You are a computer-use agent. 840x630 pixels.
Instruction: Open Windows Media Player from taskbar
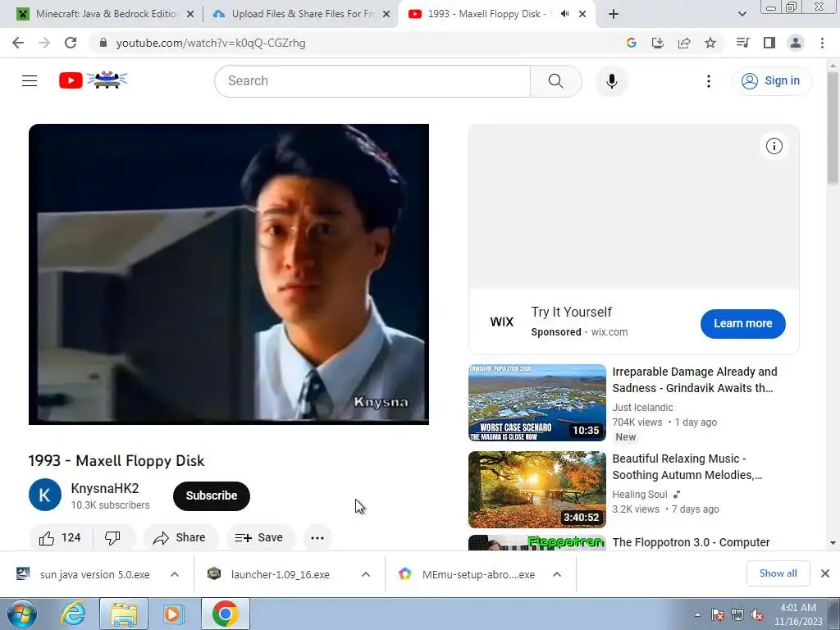click(x=174, y=614)
